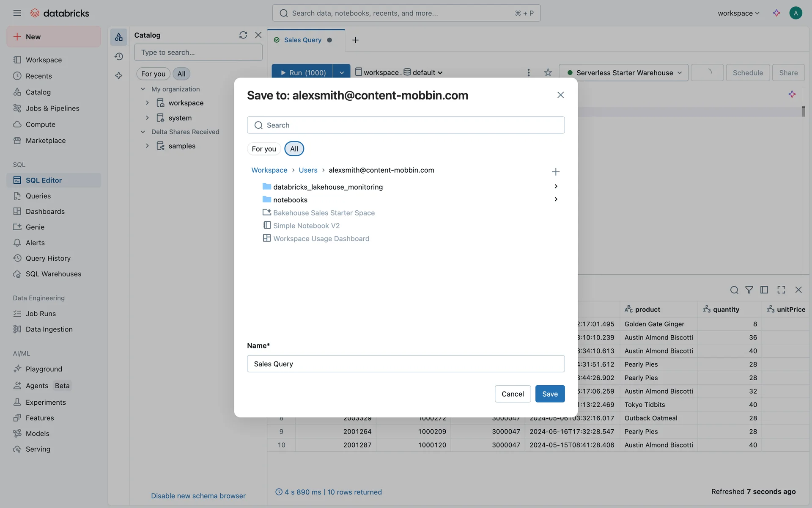
Task: Go to the Users breadcrumb link
Action: [x=307, y=170]
